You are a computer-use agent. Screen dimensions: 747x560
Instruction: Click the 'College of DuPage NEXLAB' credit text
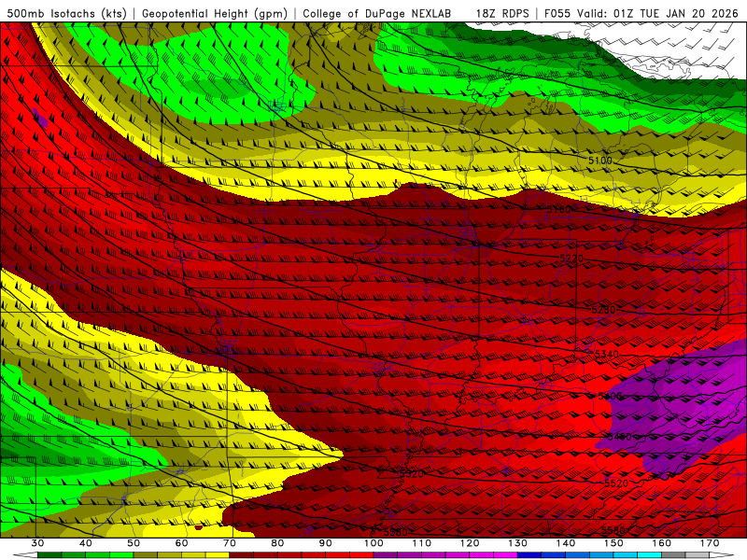pyautogui.click(x=377, y=13)
